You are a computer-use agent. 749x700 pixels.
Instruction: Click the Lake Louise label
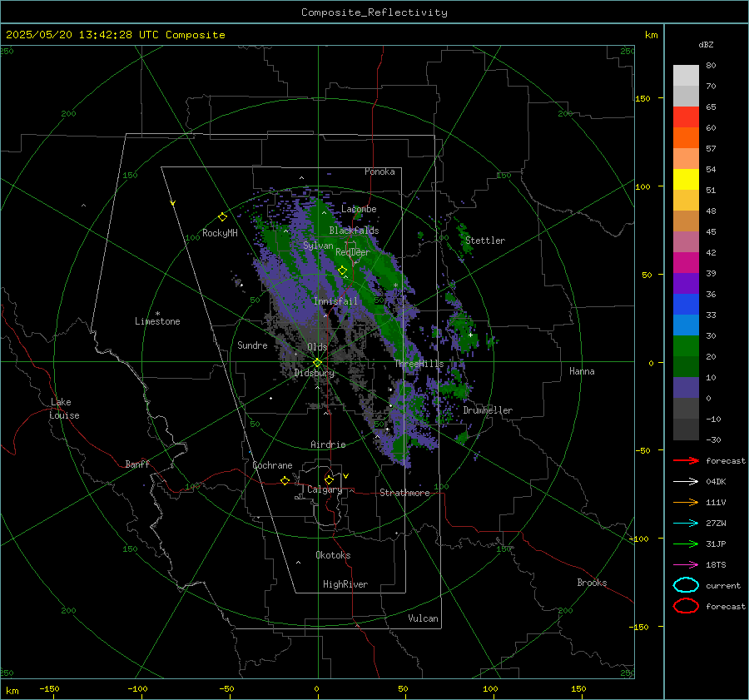click(x=64, y=409)
